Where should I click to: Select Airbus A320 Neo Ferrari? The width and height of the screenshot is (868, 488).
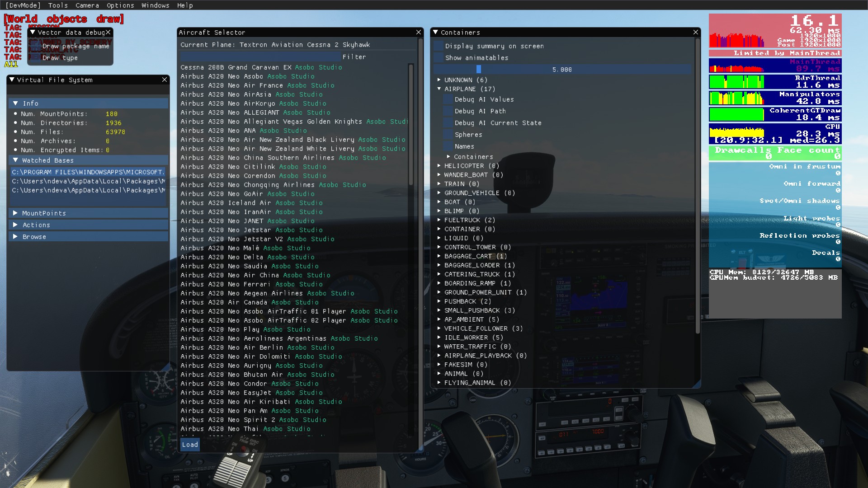pos(251,284)
